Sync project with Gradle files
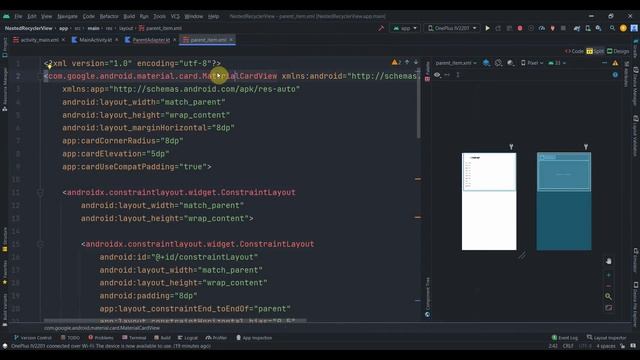Image resolution: width=640 pixels, height=360 pixels. 577,28
